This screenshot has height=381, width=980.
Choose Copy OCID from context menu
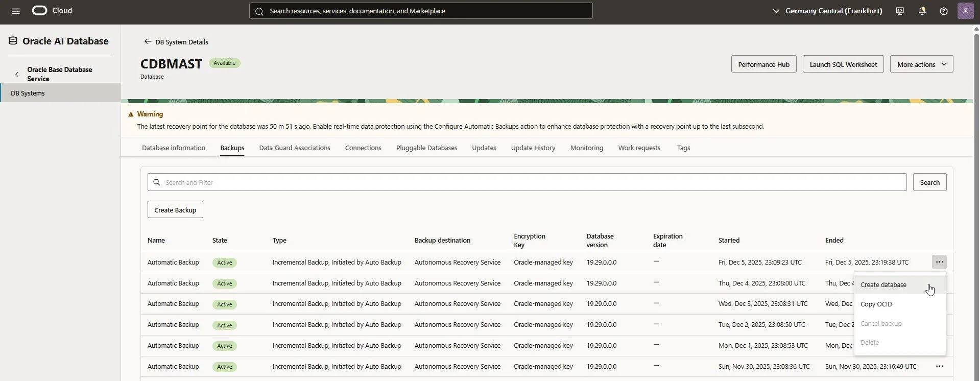900,304
